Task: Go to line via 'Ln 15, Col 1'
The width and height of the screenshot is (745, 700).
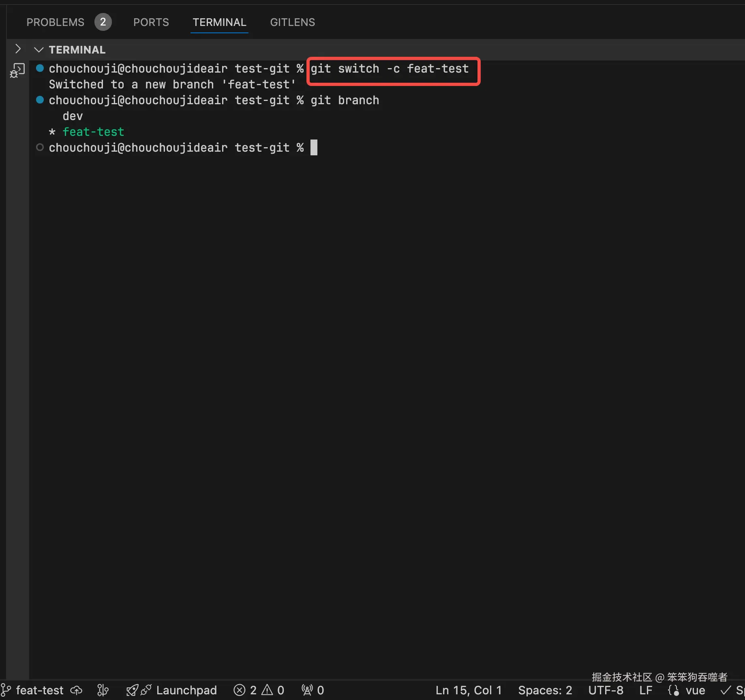Action: [x=469, y=690]
